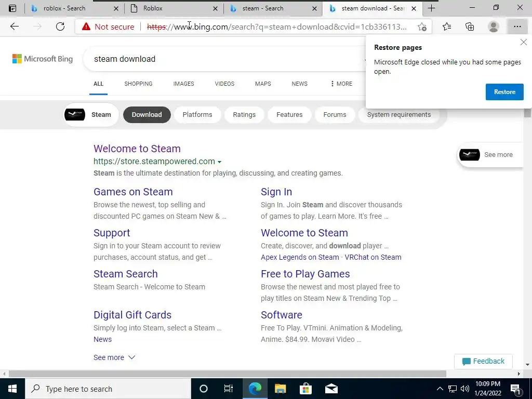Open the Mail app from taskbar
The height and width of the screenshot is (399, 532).
(331, 389)
